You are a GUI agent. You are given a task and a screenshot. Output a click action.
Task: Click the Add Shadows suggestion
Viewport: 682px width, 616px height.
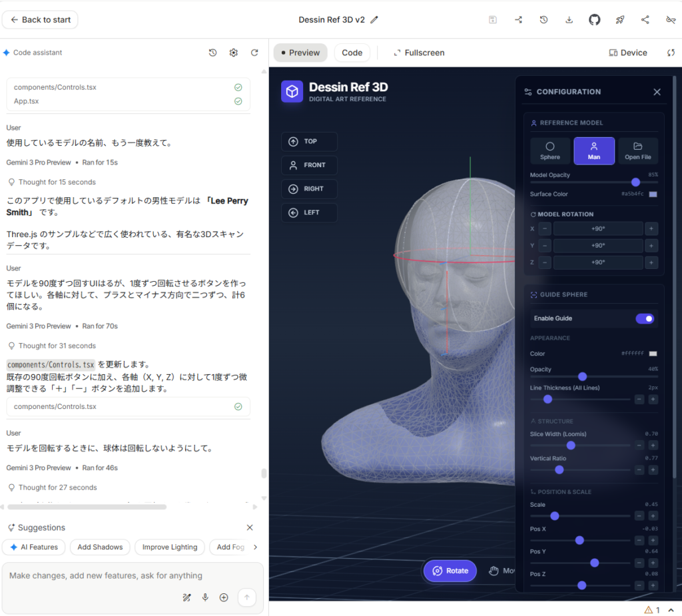(100, 547)
